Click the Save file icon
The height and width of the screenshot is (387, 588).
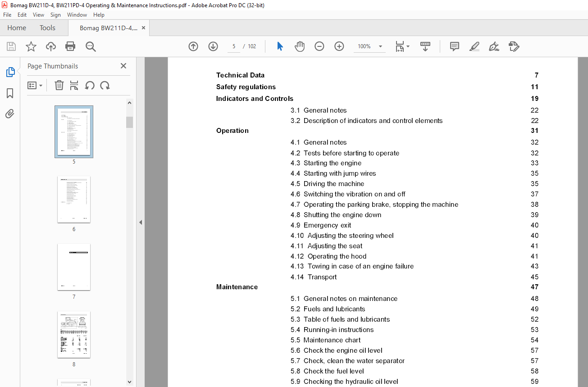[x=11, y=46]
